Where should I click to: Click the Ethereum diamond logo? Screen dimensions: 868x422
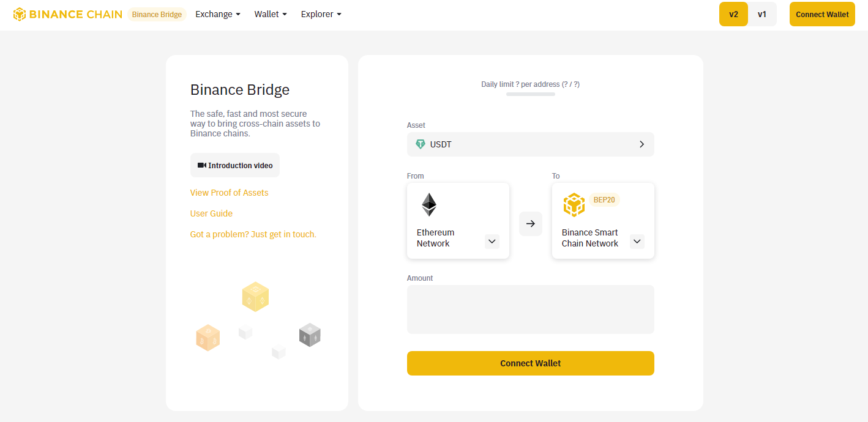[429, 205]
